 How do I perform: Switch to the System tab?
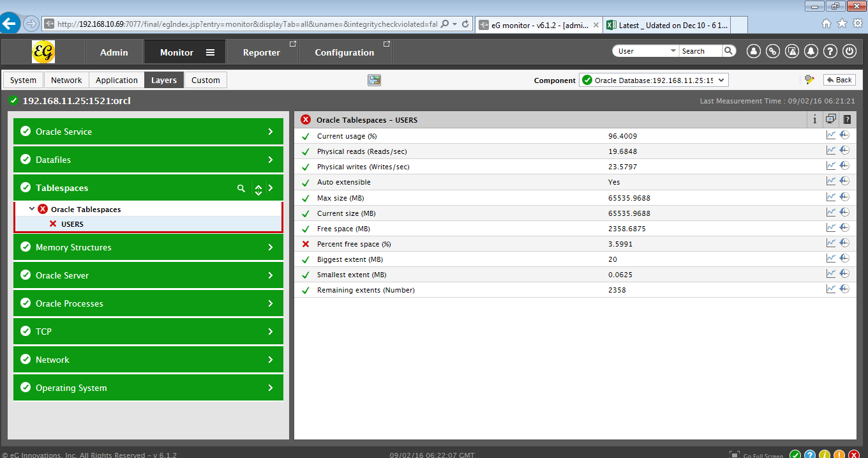point(23,80)
